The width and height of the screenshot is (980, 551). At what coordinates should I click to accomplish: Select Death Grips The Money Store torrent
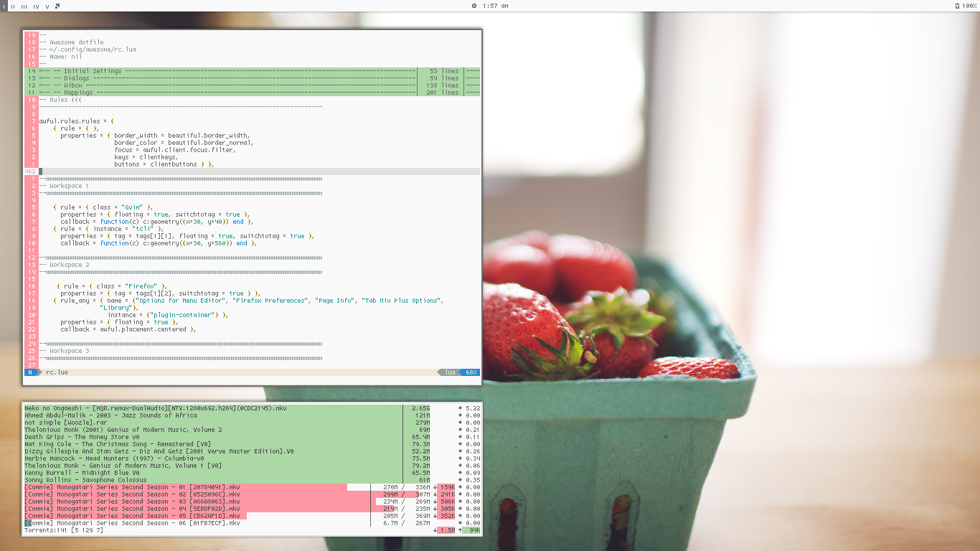click(x=253, y=437)
